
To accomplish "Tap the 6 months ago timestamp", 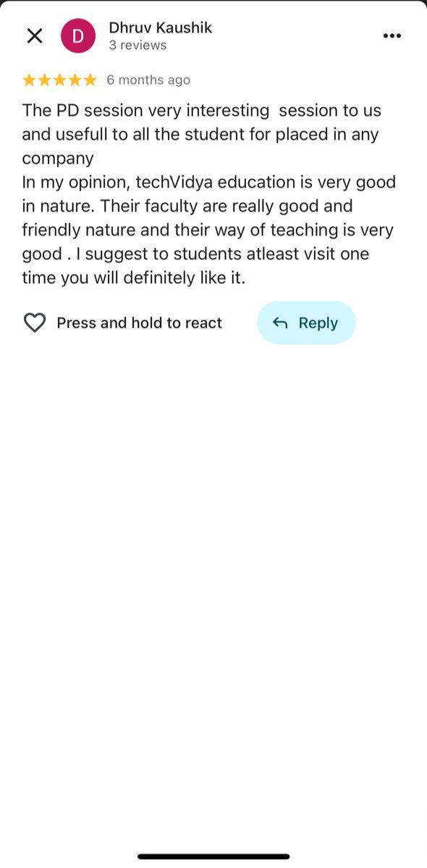I will 148,80.
